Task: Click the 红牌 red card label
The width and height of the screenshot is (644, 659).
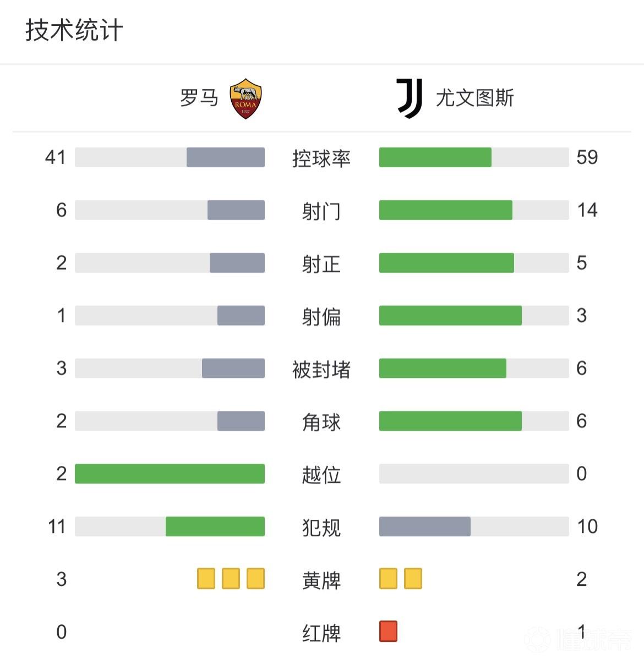Action: (321, 633)
